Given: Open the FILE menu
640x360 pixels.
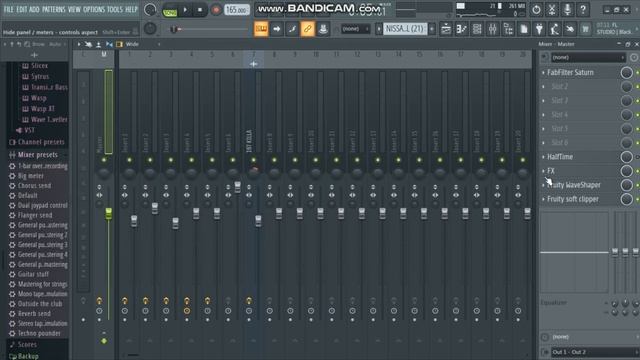Looking at the screenshot, I should pos(8,9).
